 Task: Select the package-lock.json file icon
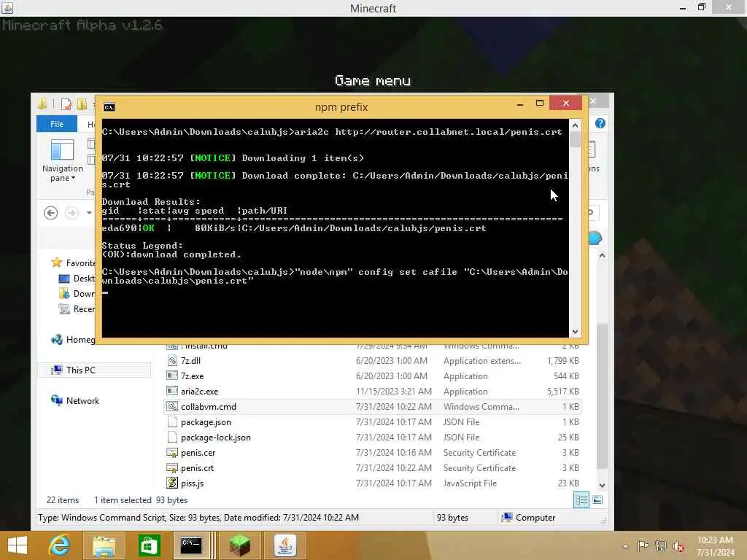(172, 437)
